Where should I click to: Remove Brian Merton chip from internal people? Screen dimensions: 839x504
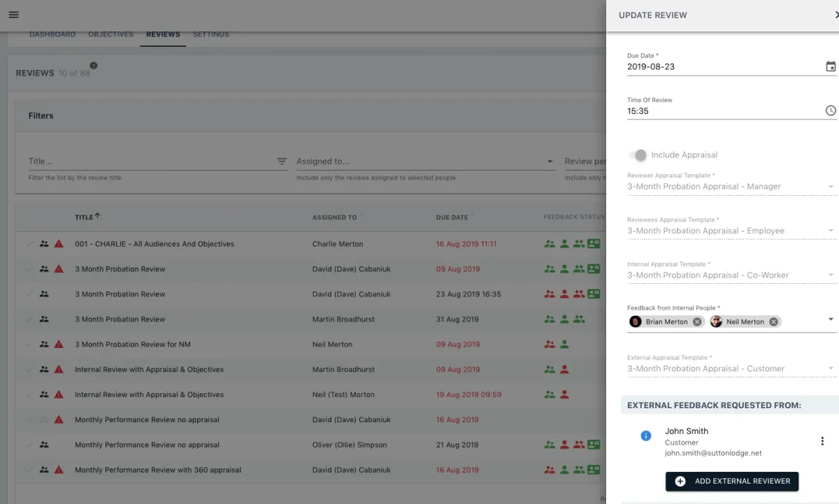point(697,322)
